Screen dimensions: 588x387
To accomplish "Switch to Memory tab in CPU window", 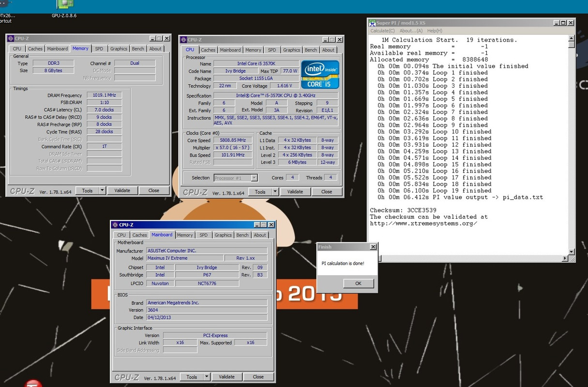I will coord(253,50).
